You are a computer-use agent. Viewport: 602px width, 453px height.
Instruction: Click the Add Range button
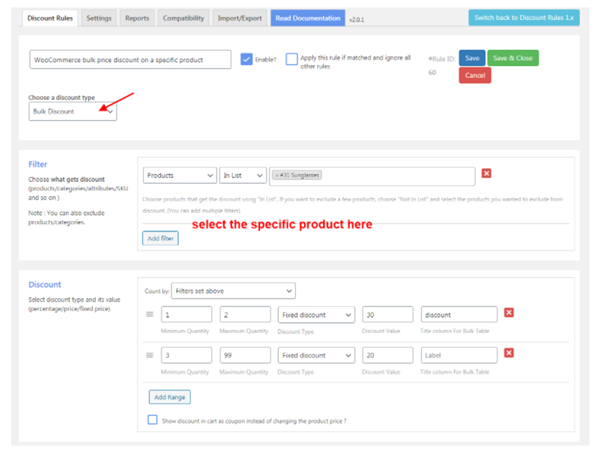(x=169, y=396)
